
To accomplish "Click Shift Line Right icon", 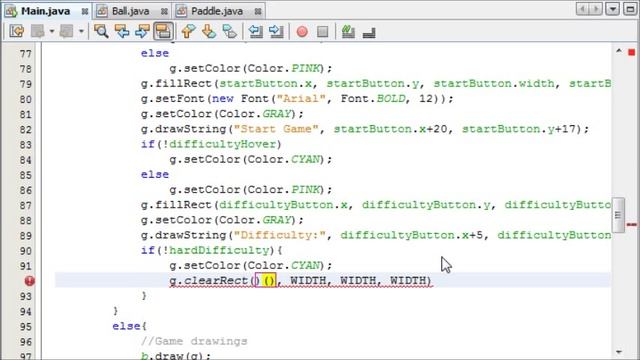I will (x=276, y=31).
